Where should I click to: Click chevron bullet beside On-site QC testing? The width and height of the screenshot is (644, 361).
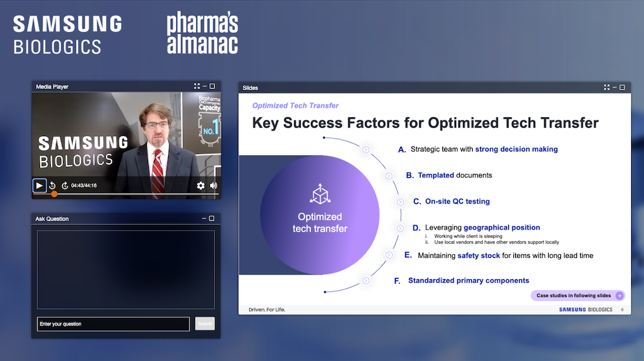[x=400, y=202]
